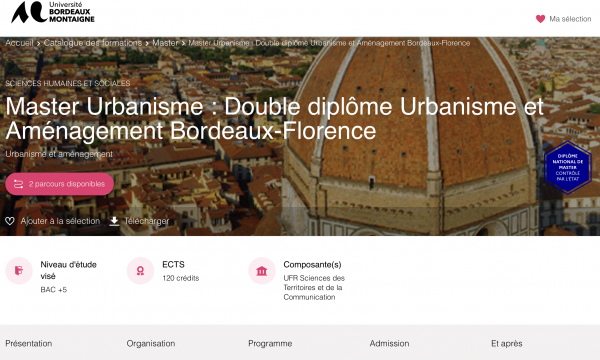The image size is (600, 360).
Task: Click the Composante(s) building icon
Action: tap(262, 271)
